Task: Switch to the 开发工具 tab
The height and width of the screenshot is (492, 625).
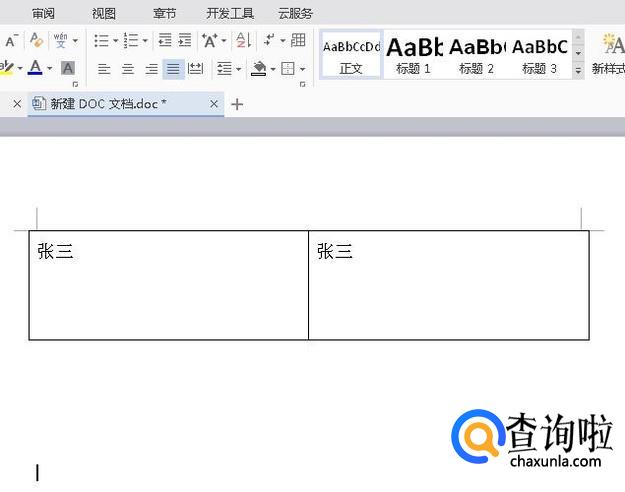Action: [230, 13]
